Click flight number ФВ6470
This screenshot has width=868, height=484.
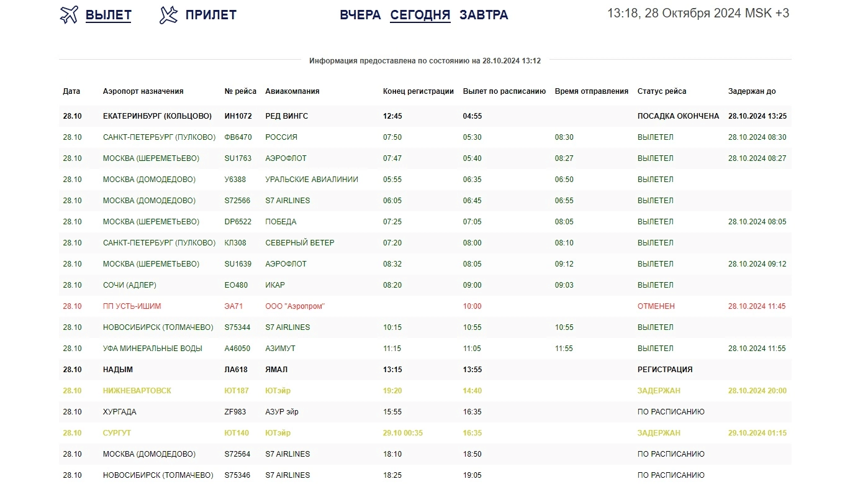[x=238, y=137]
